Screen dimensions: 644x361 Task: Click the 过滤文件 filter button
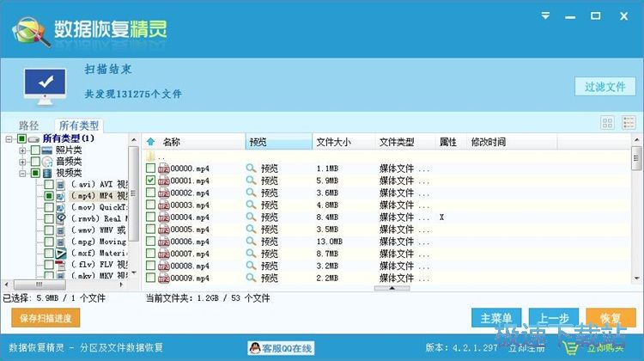605,87
